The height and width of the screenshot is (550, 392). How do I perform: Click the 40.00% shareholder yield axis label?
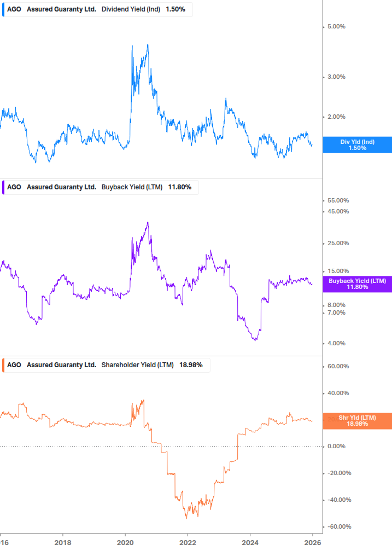click(338, 393)
